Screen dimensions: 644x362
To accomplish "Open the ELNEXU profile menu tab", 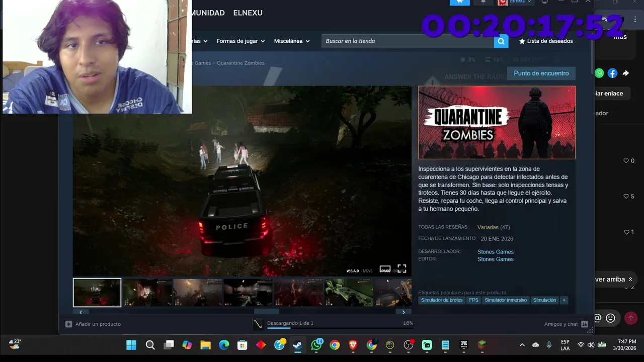I will click(248, 13).
